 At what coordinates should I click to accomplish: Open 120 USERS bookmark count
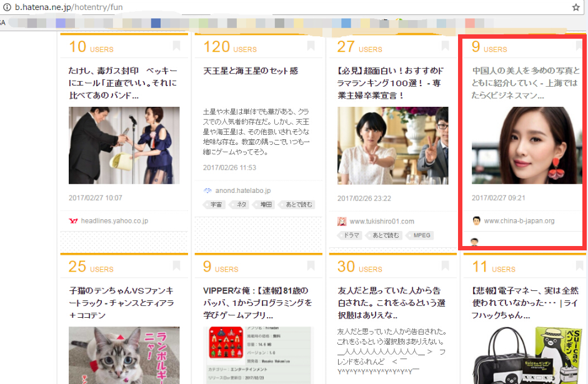coord(230,47)
